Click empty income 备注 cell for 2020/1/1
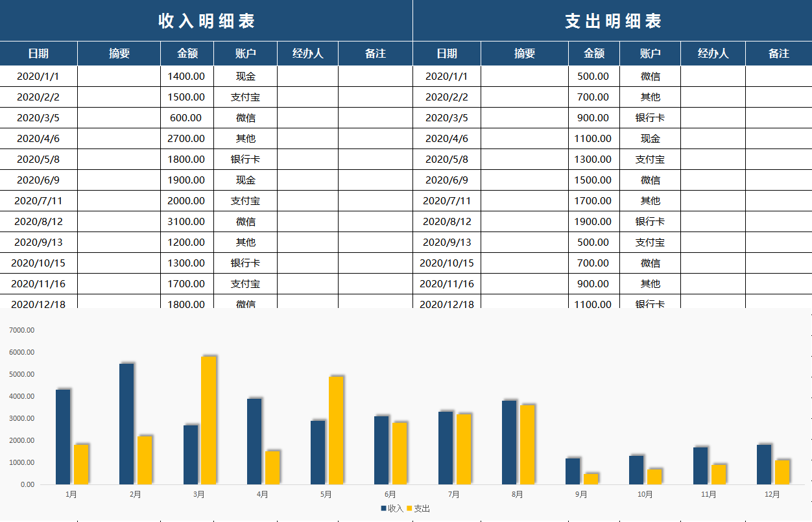812x522 pixels. point(375,77)
